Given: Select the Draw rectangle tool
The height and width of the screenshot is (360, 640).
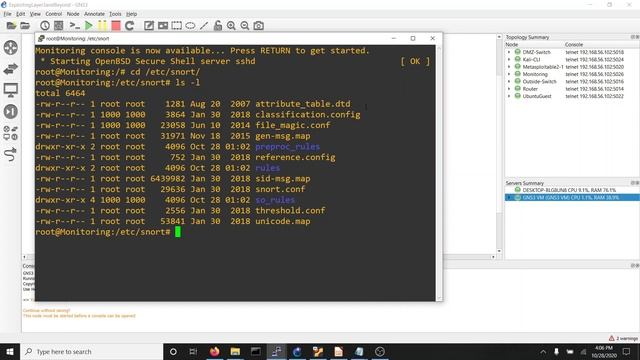Looking at the screenshot, I should [176, 26].
